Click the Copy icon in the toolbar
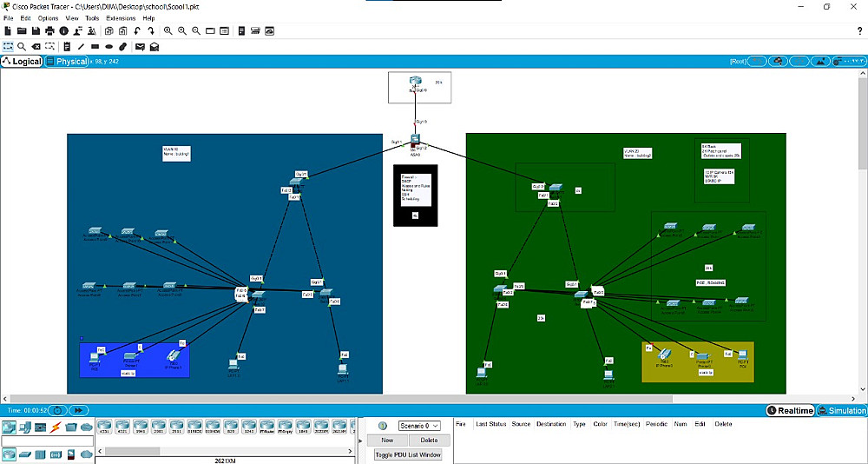Image resolution: width=868 pixels, height=464 pixels. pos(109,31)
